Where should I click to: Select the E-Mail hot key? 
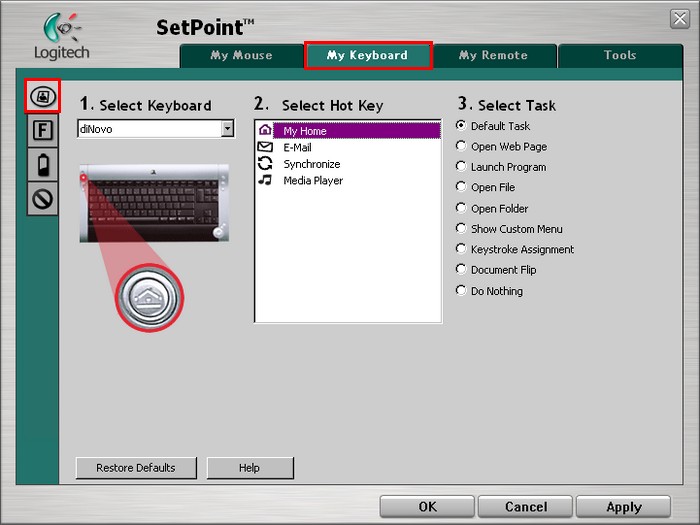pyautogui.click(x=297, y=147)
